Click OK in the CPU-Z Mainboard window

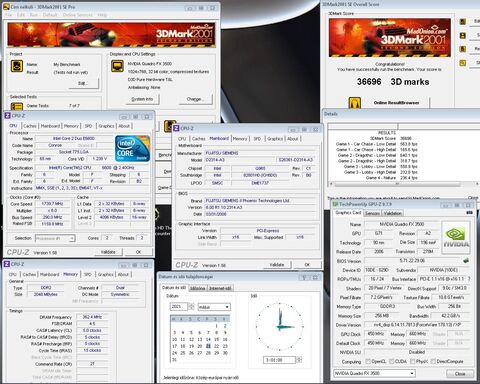pyautogui.click(x=307, y=265)
